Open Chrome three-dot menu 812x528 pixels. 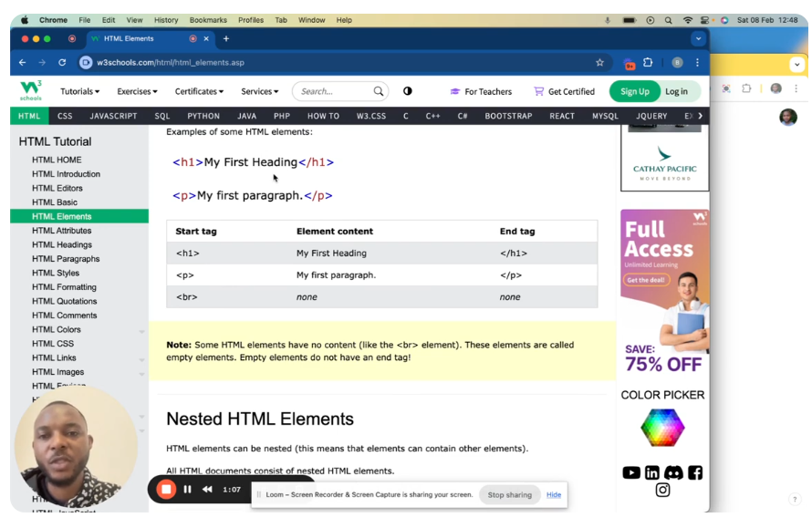click(x=698, y=63)
